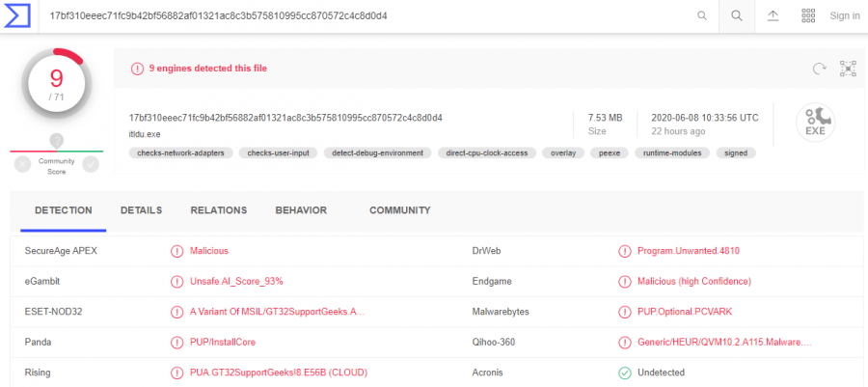Screen dimensions: 868x387
Task: Click the Community Score label
Action: pyautogui.click(x=57, y=166)
